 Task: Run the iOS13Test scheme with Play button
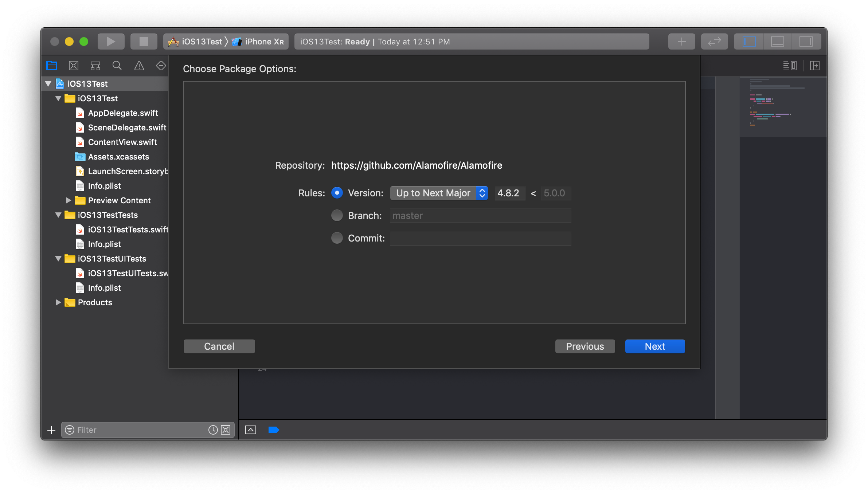[x=111, y=42]
